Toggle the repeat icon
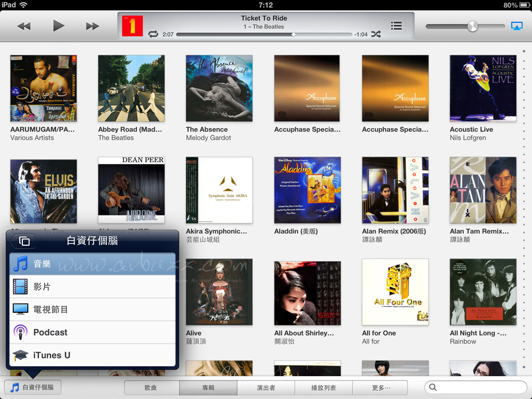Viewport: 532px width, 399px height. coord(153,34)
